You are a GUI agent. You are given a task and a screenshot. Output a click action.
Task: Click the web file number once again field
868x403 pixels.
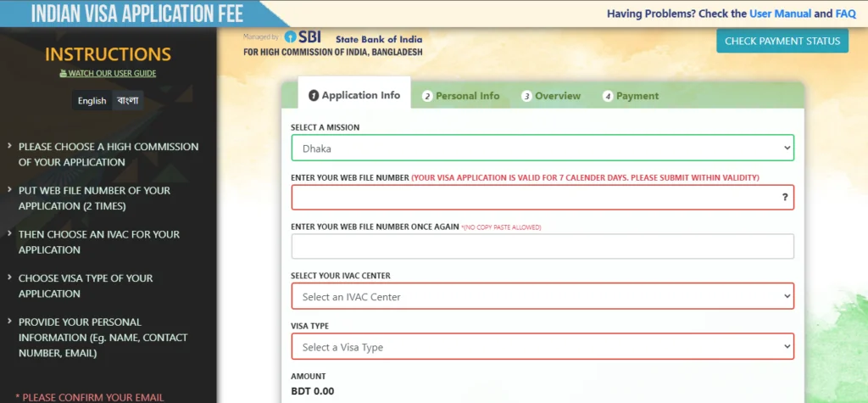(x=542, y=246)
